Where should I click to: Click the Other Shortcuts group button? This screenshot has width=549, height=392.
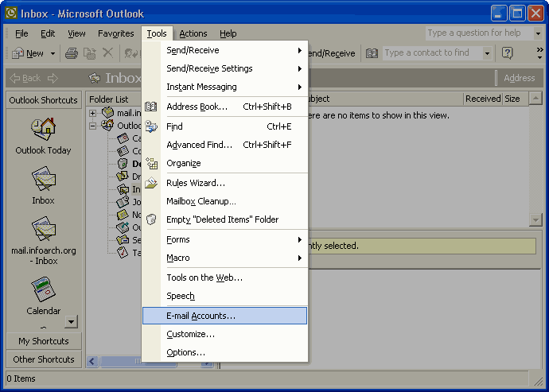(x=44, y=359)
